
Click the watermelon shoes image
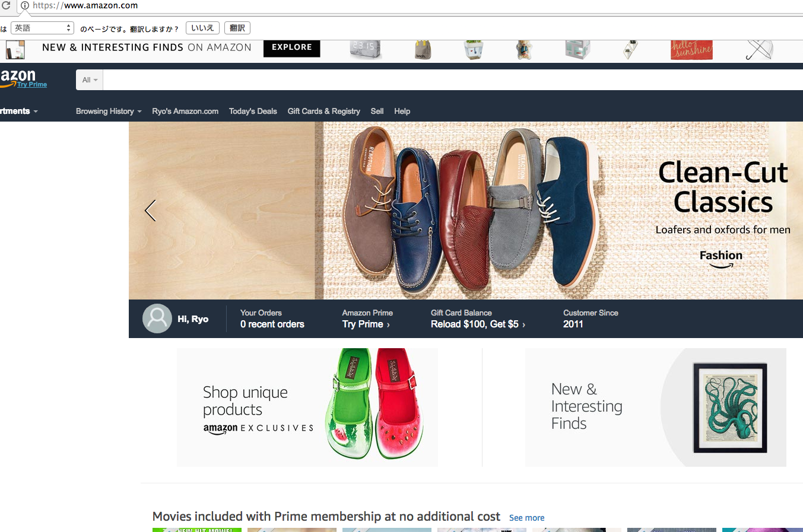pos(374,404)
